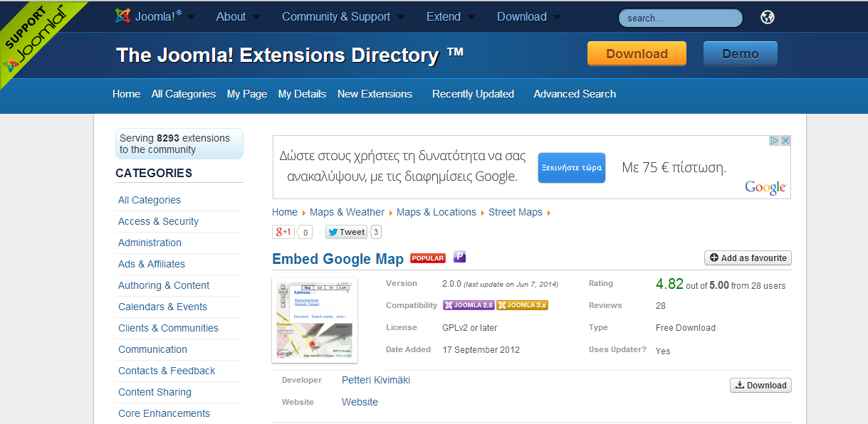Click the Greek Google ads banner text
The image size is (868, 424).
403,166
